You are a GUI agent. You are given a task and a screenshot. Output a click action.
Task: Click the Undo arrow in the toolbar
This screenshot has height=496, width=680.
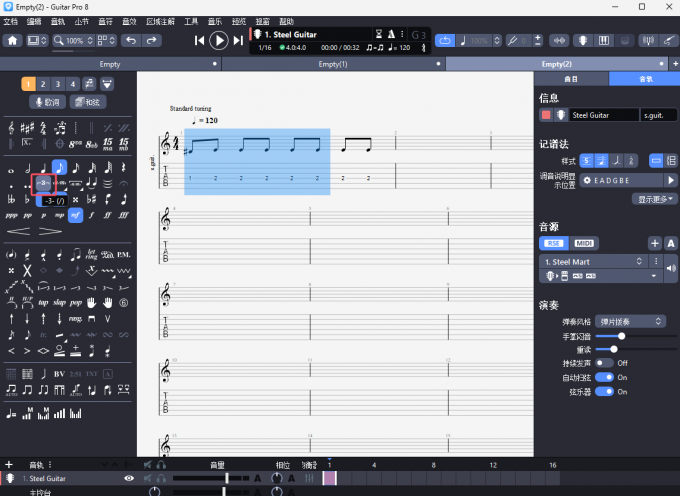point(130,40)
